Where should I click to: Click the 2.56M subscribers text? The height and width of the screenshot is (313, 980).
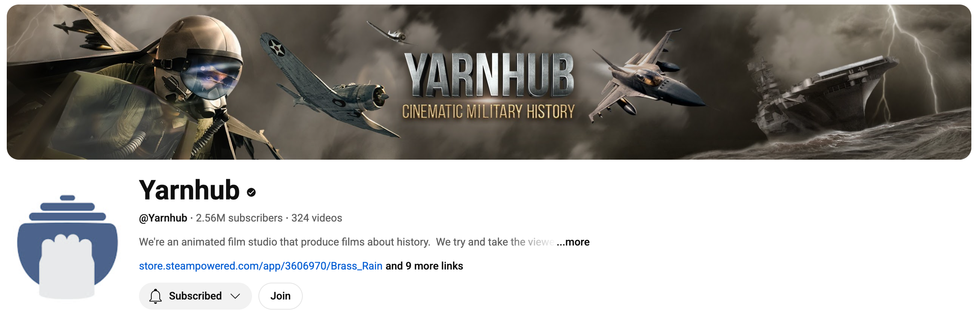tap(239, 218)
